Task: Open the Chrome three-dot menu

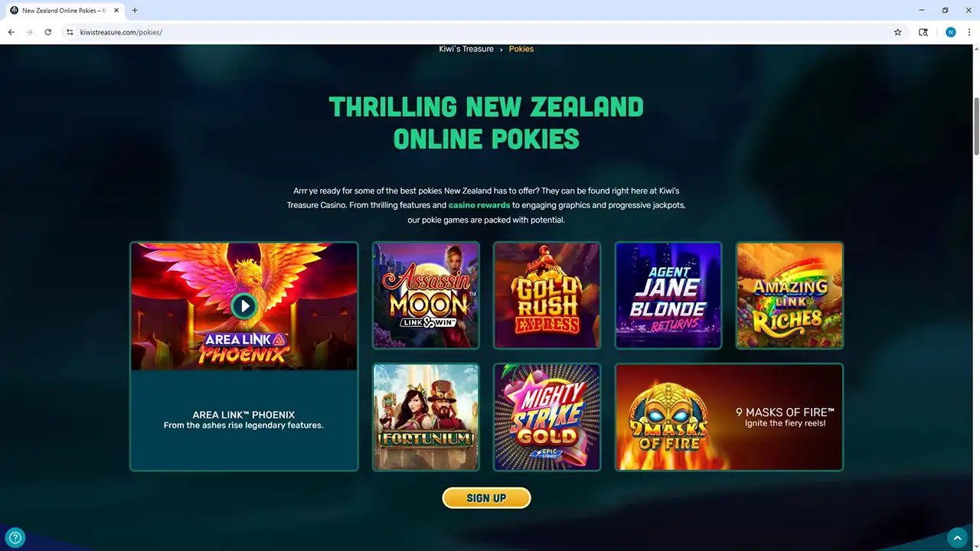Action: point(968,32)
